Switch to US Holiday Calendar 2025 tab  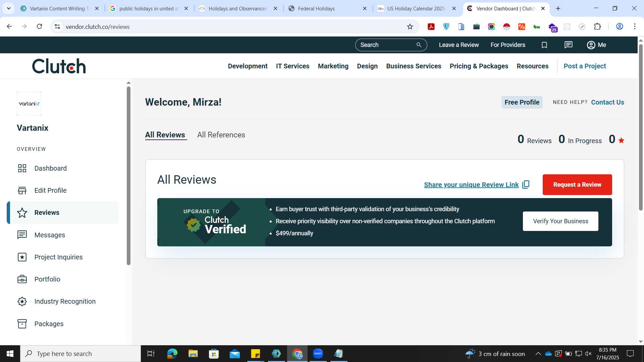click(x=416, y=8)
